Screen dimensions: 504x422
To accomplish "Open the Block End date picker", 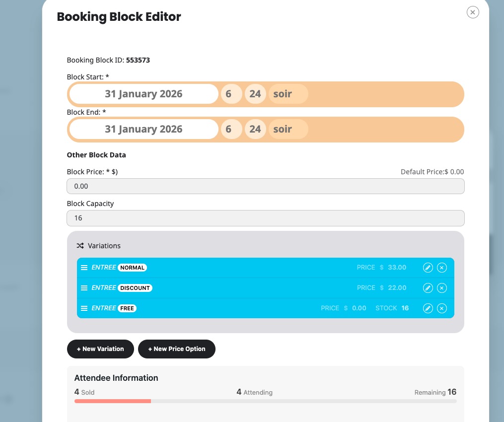I will [x=144, y=129].
